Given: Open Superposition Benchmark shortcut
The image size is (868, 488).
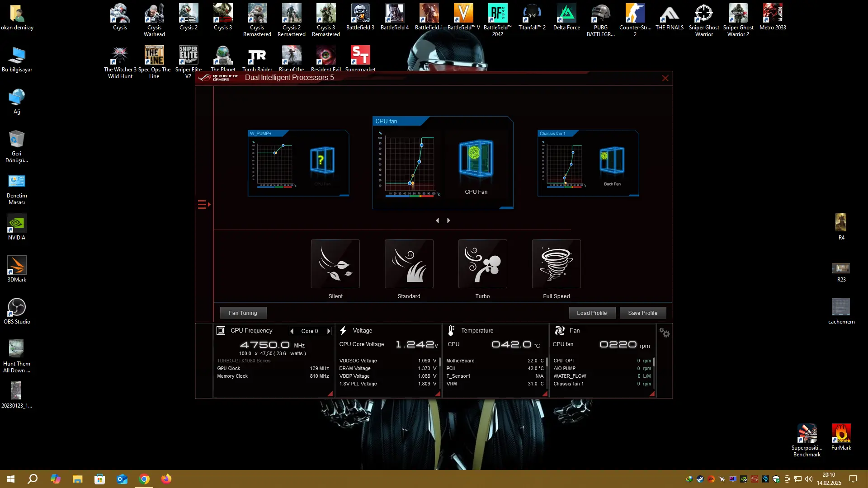Looking at the screenshot, I should pyautogui.click(x=807, y=441).
